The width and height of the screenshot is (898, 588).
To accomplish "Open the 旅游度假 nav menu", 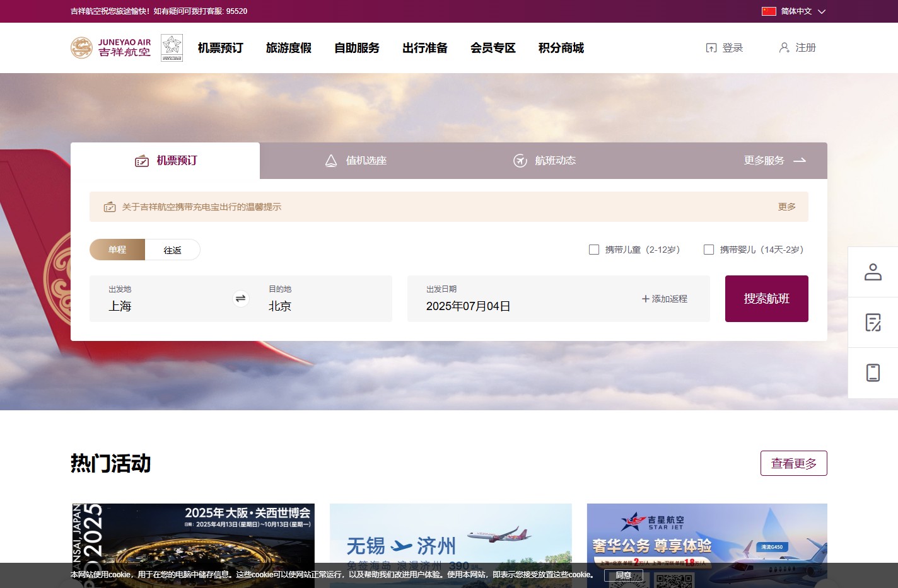I will point(289,48).
